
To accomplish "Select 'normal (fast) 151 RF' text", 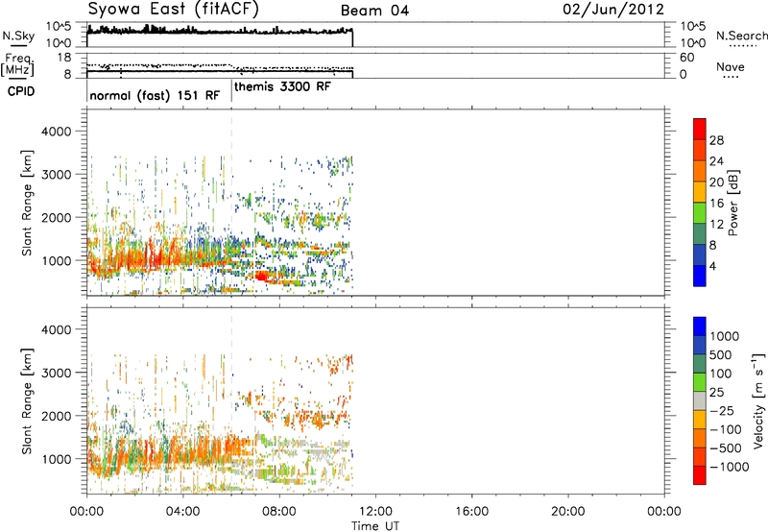I will click(155, 95).
